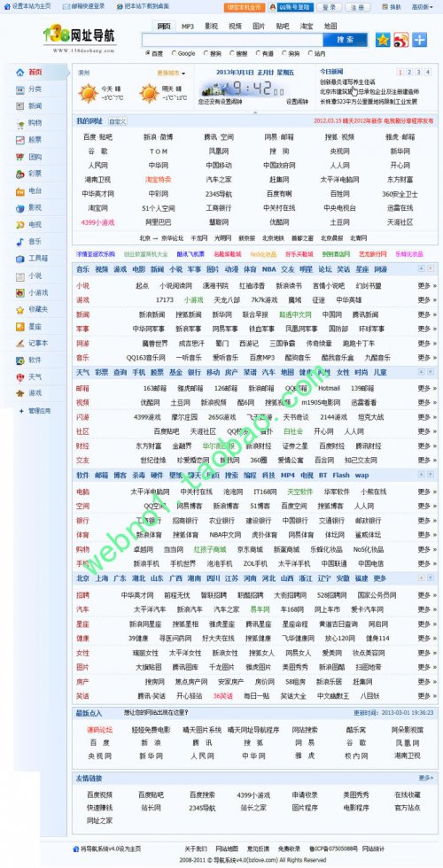This screenshot has height=868, width=443.
Task: Open the 股票 sidebar item
Action: [35, 140]
